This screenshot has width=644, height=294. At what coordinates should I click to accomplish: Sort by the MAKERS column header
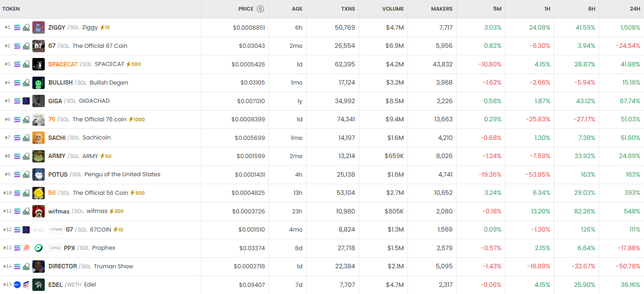coord(442,9)
